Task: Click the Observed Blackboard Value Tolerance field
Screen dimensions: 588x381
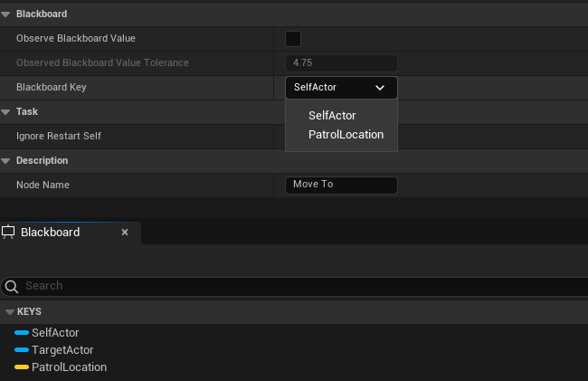Action: pyautogui.click(x=341, y=63)
